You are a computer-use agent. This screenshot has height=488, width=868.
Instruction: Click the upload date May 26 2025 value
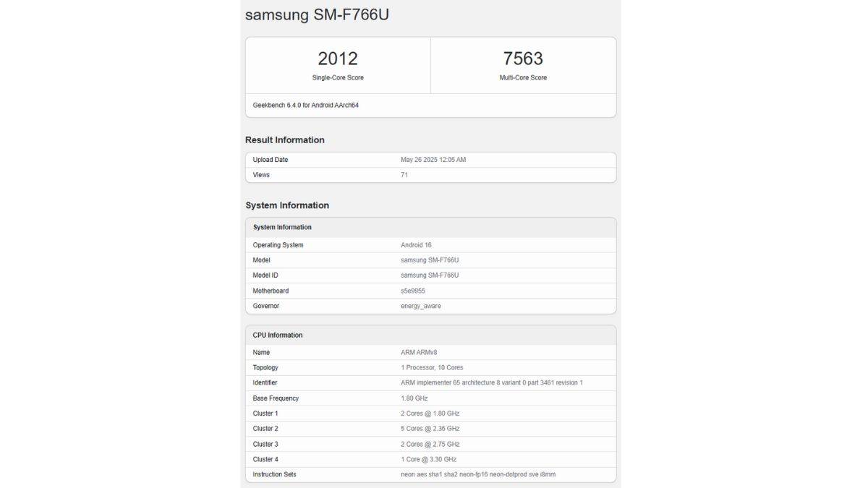[x=433, y=160]
